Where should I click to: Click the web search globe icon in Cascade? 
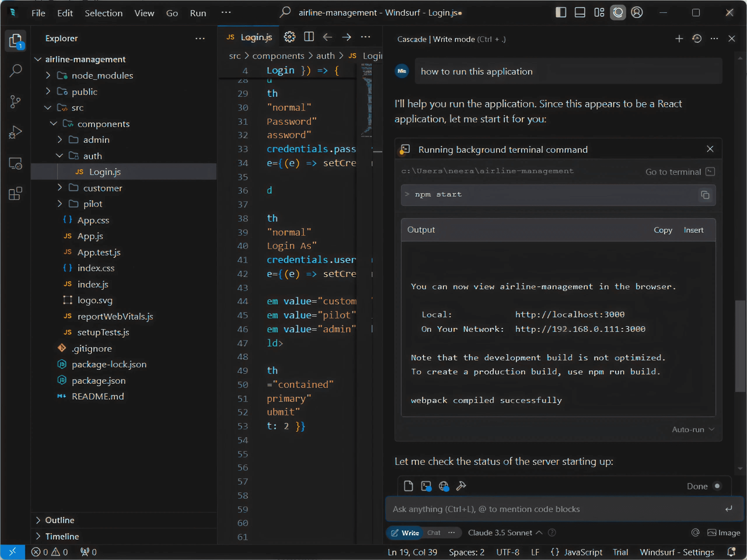coord(444,486)
